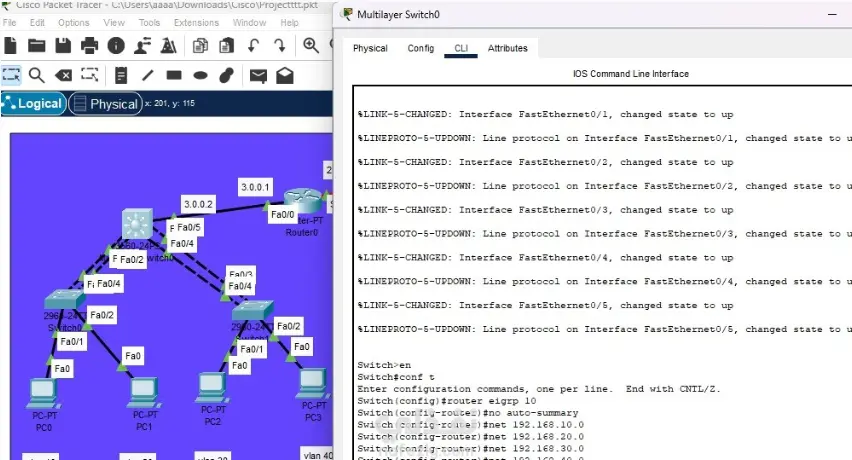
Task: Create a new file with the New icon
Action: point(10,46)
